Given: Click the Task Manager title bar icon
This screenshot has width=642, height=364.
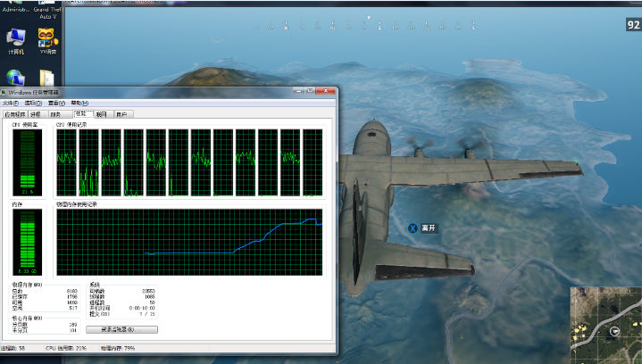Looking at the screenshot, I should click(4, 93).
